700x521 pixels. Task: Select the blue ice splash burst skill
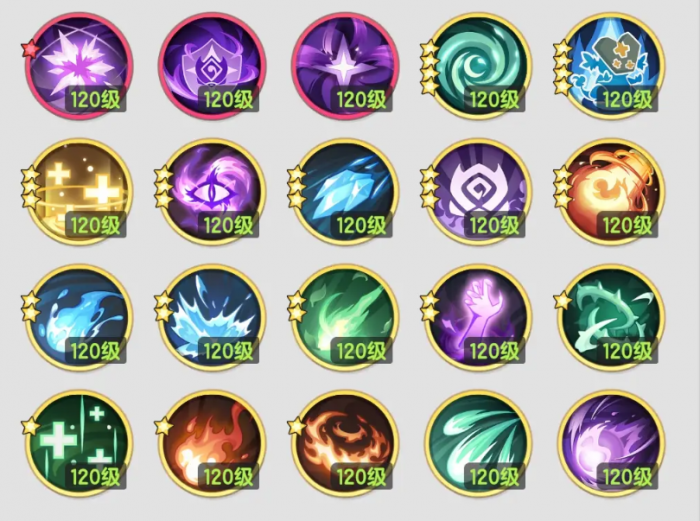pyautogui.click(x=212, y=318)
